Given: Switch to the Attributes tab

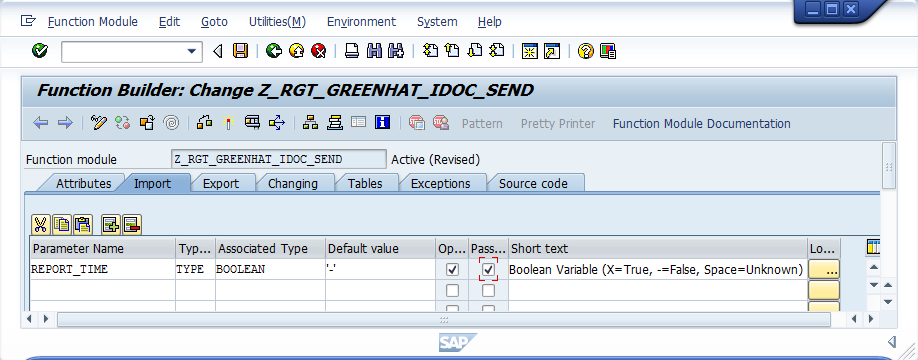Looking at the screenshot, I should 83,183.
